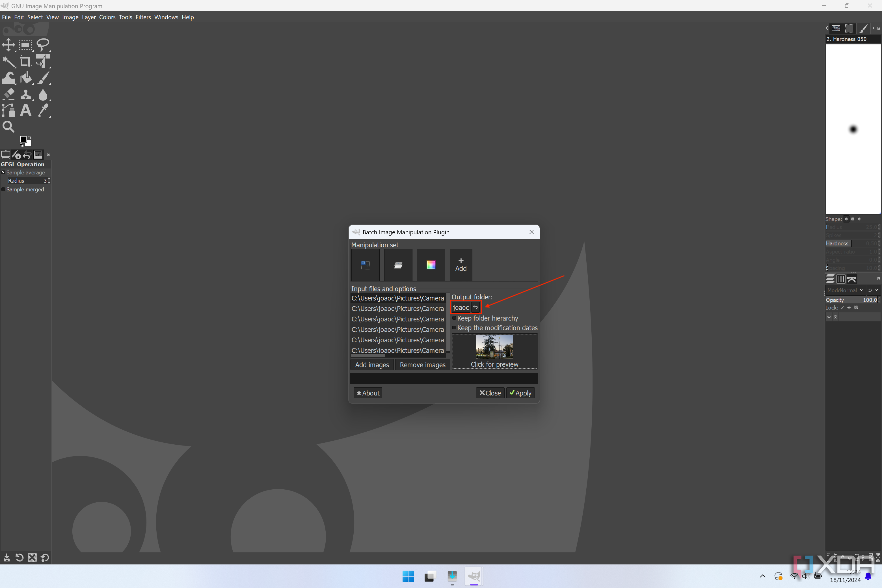Open the Colors menu
882x588 pixels.
point(107,17)
